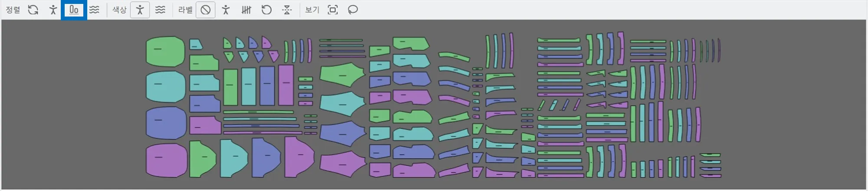The width and height of the screenshot is (868, 191).
Task: Arrange pattern pieces by size
Action: (74, 10)
